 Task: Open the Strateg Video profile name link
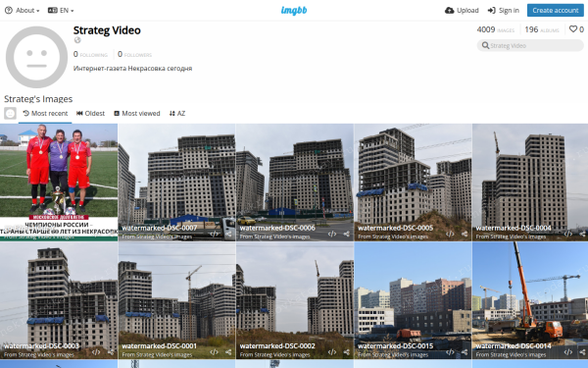pos(107,30)
